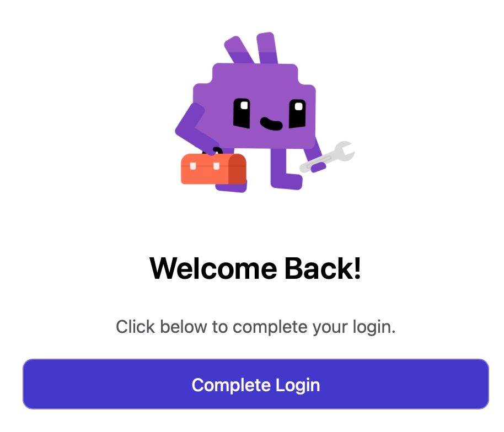
Task: Click the mascot's tilted left antenna
Action: click(239, 50)
